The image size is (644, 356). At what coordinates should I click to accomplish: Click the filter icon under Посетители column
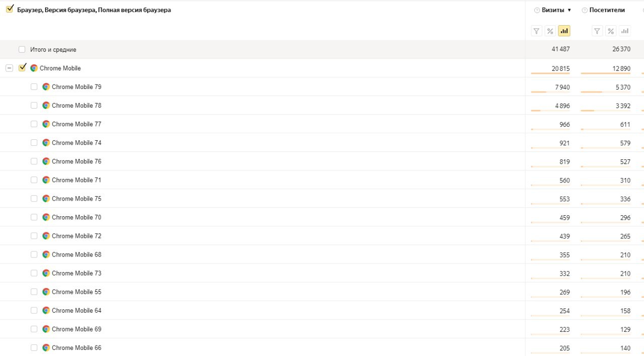[597, 31]
